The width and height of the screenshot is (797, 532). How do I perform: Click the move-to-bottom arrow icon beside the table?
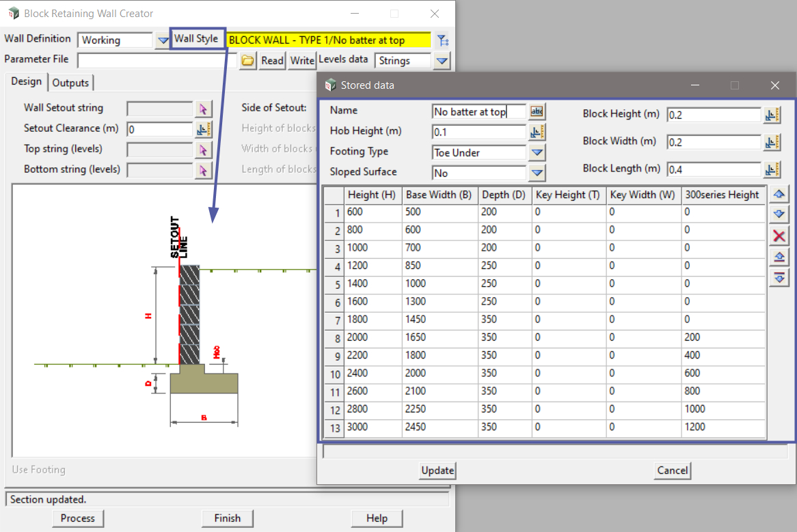(779, 277)
